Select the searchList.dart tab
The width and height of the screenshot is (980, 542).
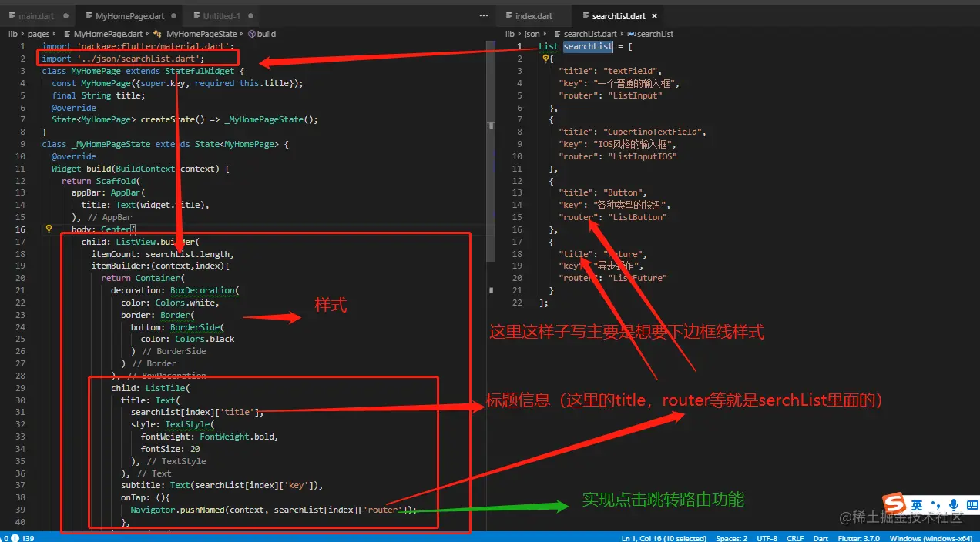tap(619, 15)
